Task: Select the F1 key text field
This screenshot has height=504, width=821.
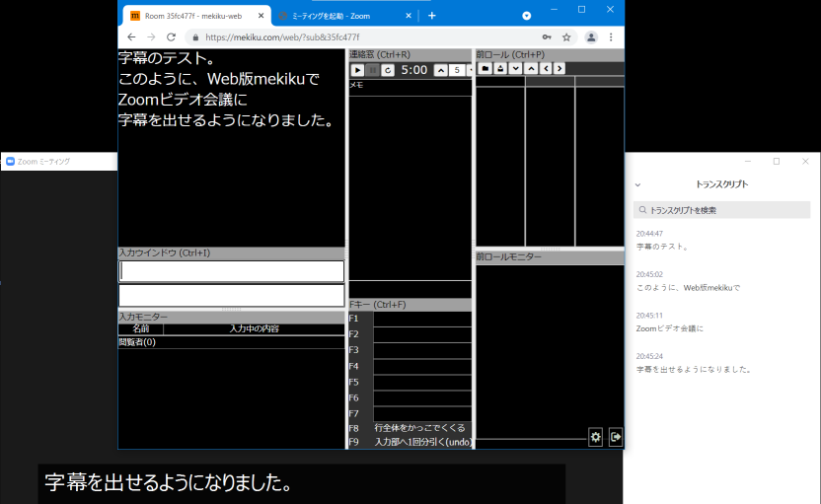Action: [x=422, y=319]
